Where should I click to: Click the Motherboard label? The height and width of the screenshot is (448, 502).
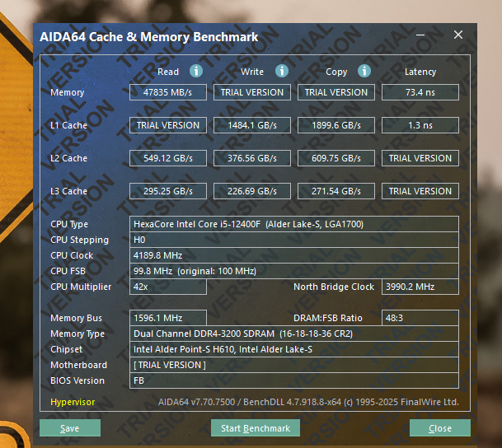[x=79, y=365]
